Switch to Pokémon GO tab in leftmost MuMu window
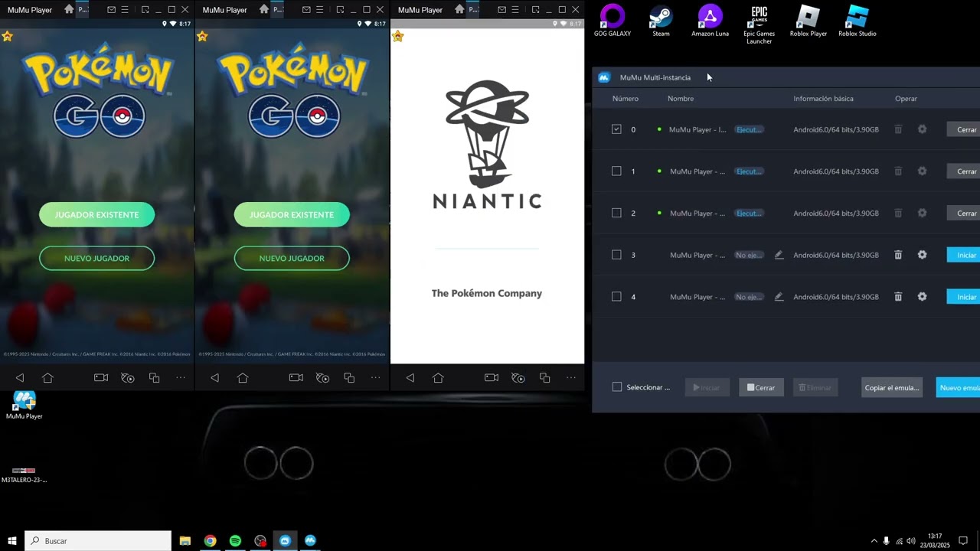 tap(83, 10)
